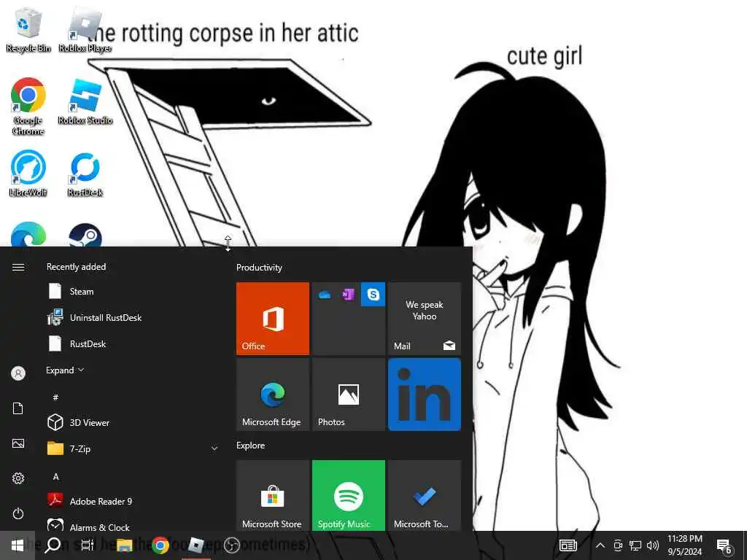Open 3D Viewer from app list
Viewport: 747px width, 560px height.
coord(133,422)
